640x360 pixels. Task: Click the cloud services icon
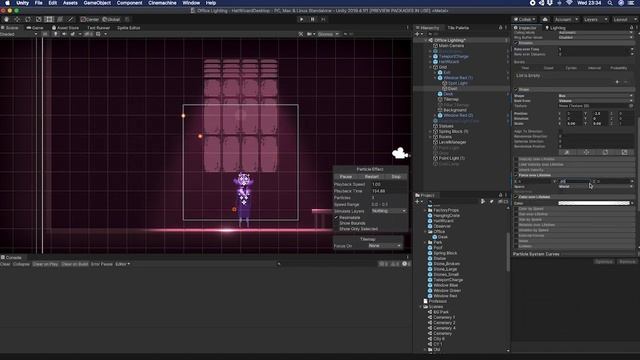(x=545, y=19)
